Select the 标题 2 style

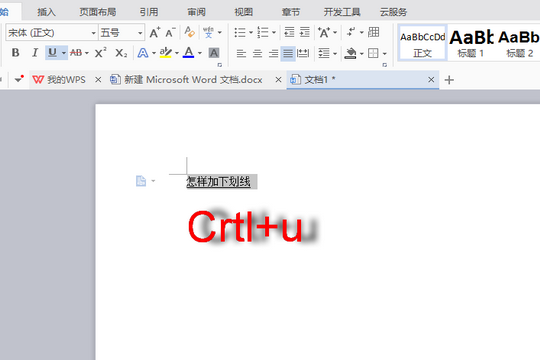pos(519,43)
